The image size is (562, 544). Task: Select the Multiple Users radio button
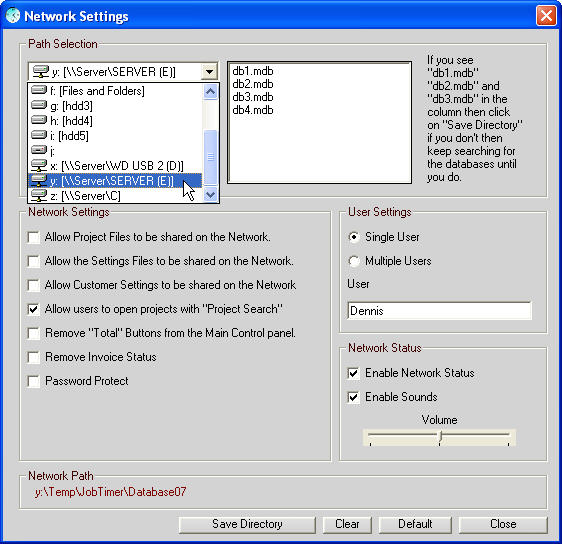354,261
